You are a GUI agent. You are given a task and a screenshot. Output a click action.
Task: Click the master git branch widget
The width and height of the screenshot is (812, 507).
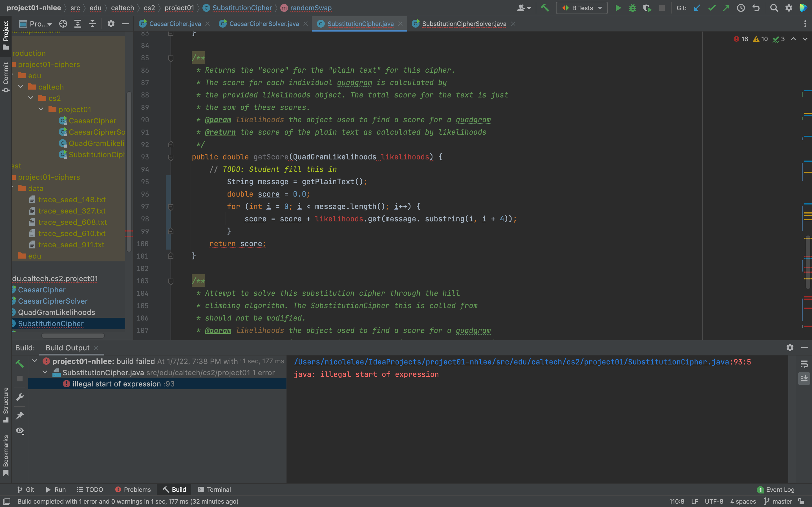click(x=778, y=501)
